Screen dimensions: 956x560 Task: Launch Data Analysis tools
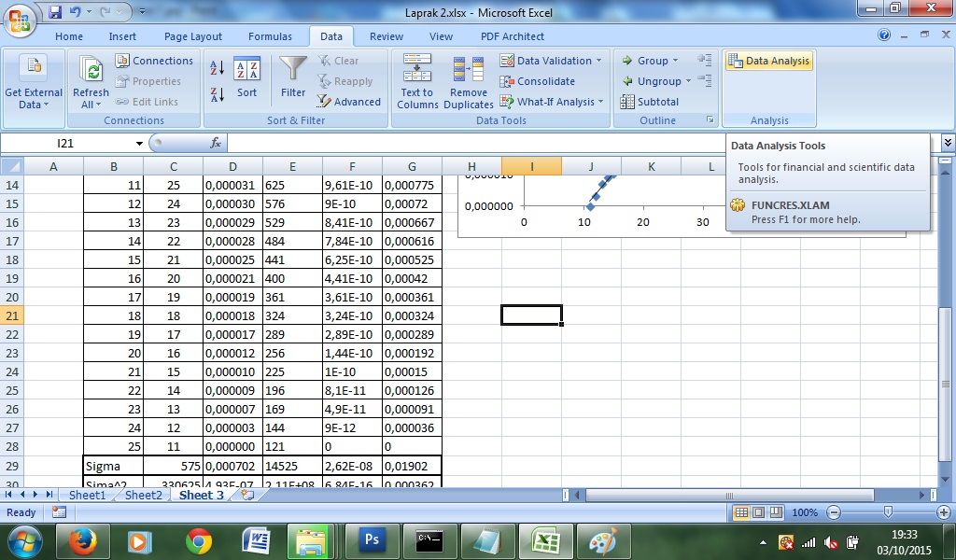(768, 60)
